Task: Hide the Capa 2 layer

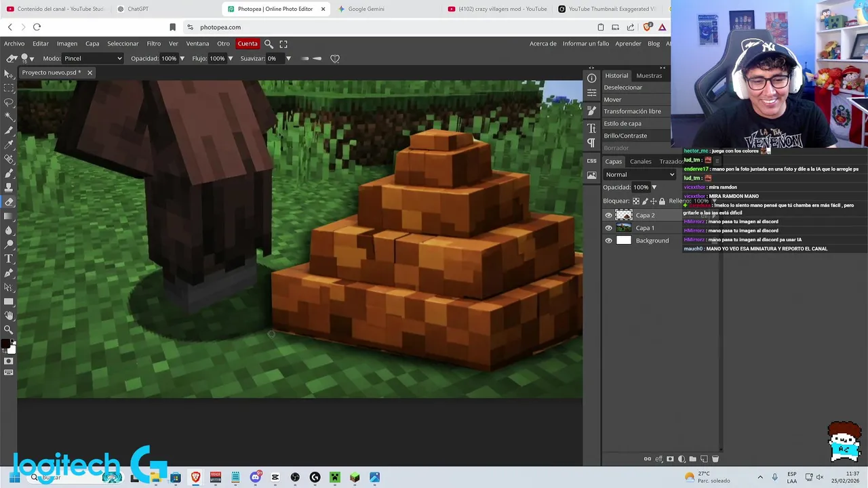Action: coord(608,216)
